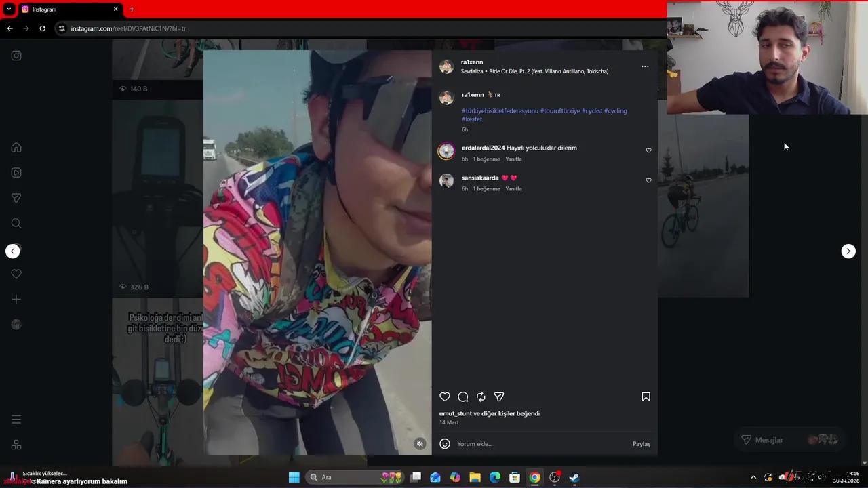This screenshot has height=488, width=868.
Task: Open the Reels icon in the sidebar
Action: coord(16,173)
